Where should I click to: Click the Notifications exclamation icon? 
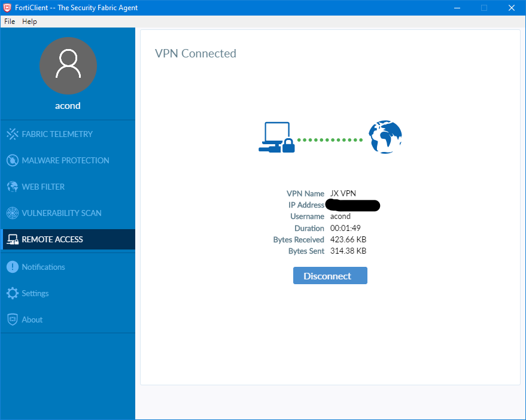click(13, 267)
